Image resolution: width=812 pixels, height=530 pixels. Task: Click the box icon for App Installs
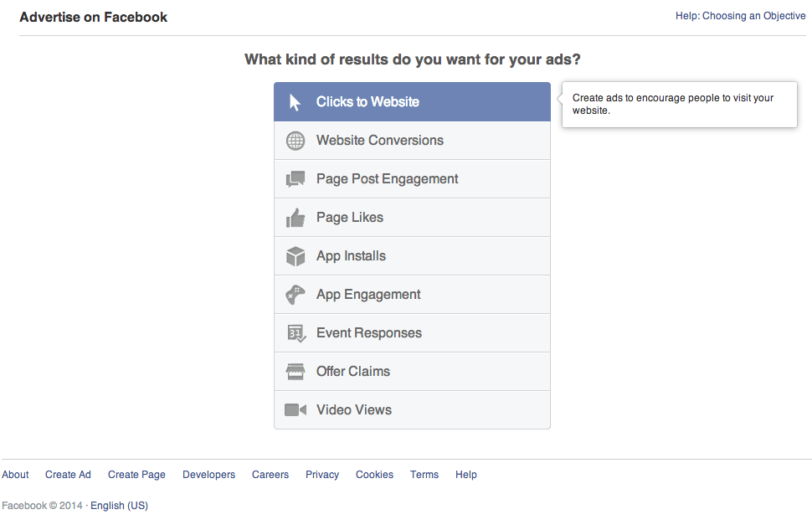(x=296, y=256)
